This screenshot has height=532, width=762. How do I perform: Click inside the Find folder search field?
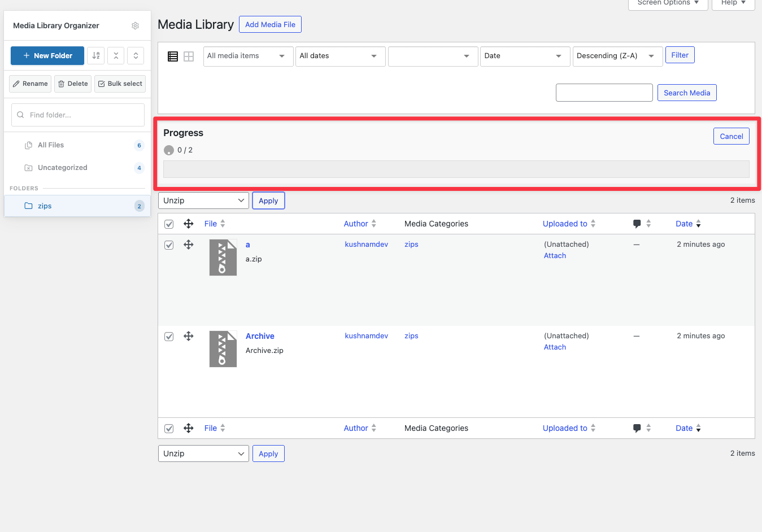(x=77, y=115)
